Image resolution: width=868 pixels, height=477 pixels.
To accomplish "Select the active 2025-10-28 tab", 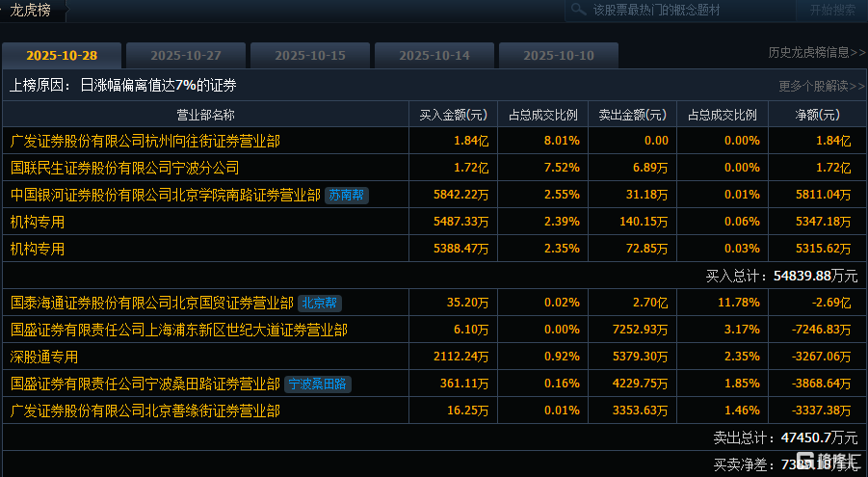I will (x=62, y=55).
